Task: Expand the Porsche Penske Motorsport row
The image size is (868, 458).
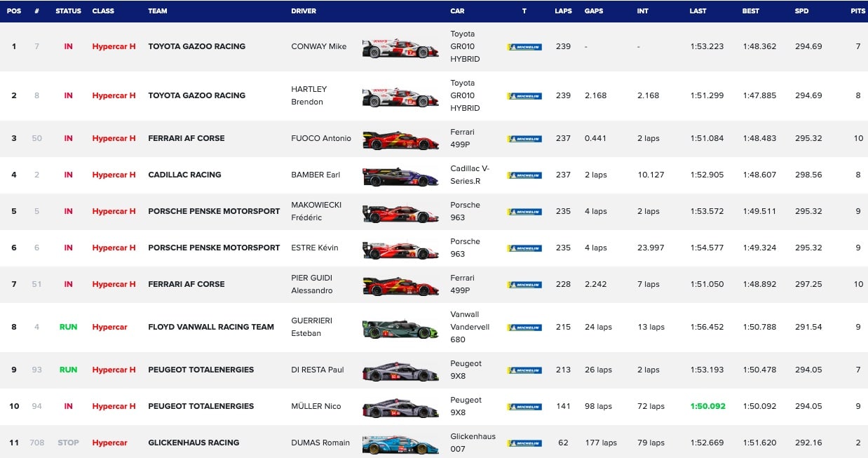Action: [13, 211]
